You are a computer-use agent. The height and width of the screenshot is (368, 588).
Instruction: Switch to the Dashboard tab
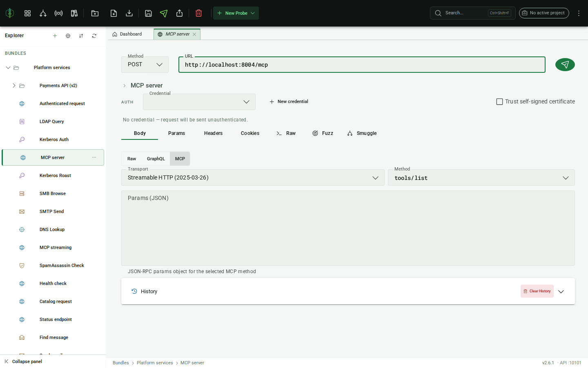click(x=127, y=34)
